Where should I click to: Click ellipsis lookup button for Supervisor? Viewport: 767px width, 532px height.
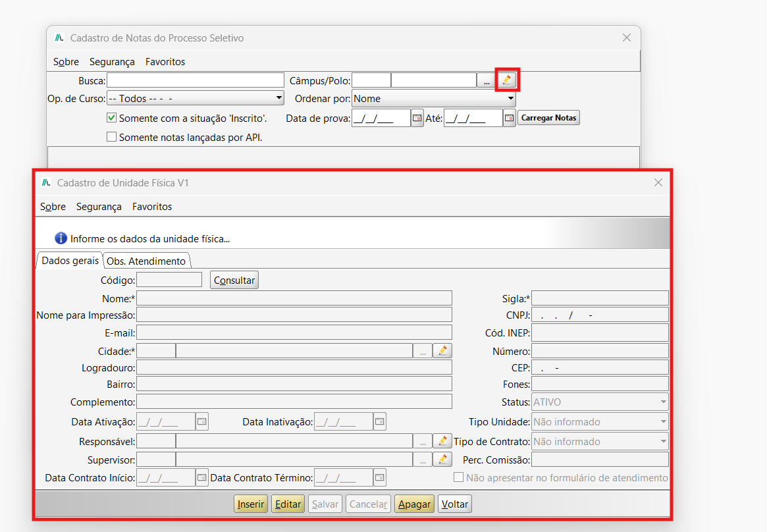coord(423,460)
